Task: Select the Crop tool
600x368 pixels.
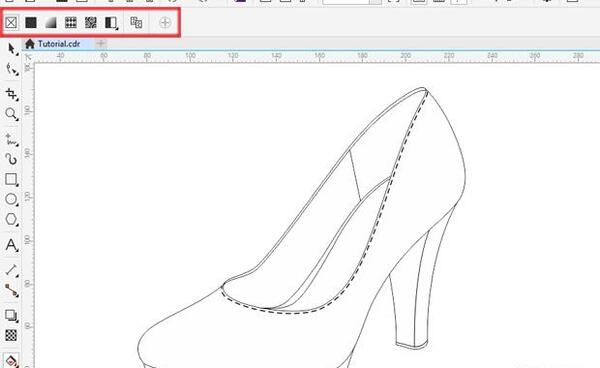Action: [x=12, y=94]
